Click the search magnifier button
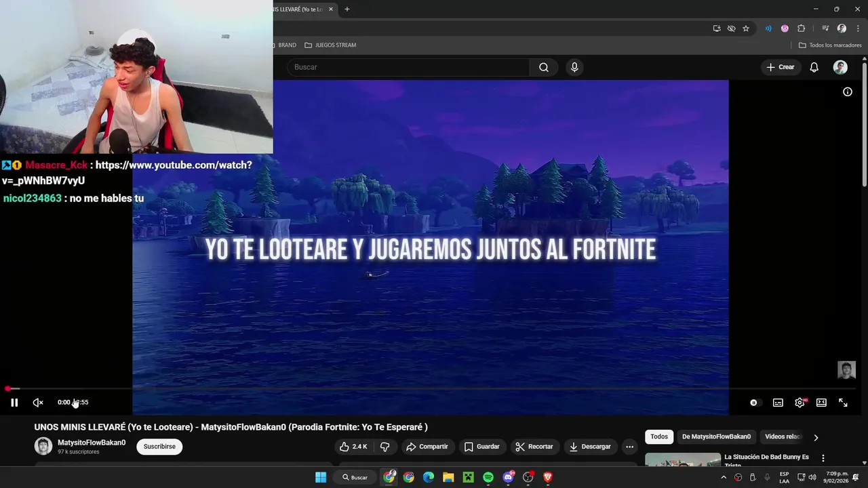 pos(544,67)
